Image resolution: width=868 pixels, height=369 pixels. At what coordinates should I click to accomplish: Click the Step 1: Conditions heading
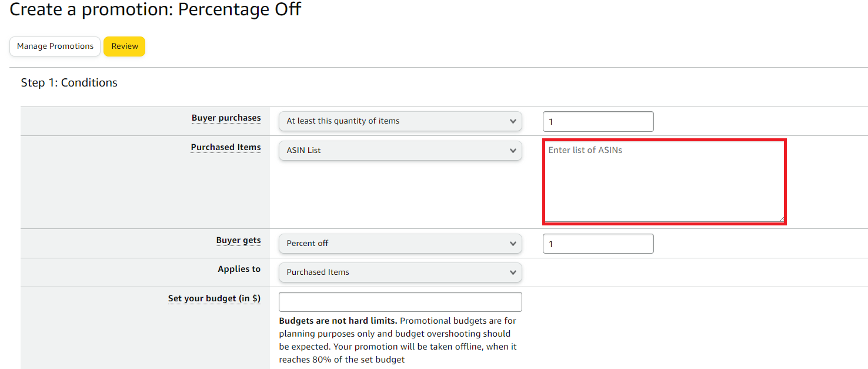click(x=69, y=83)
